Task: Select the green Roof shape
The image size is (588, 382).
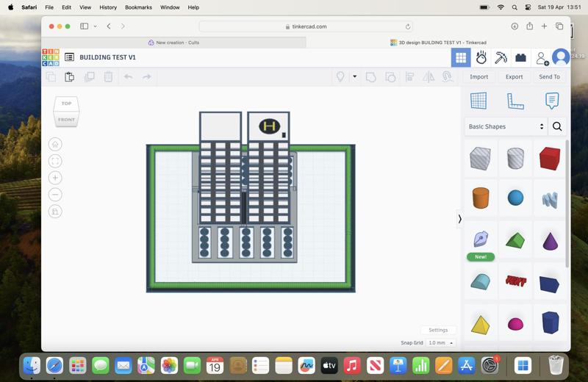Action: (x=515, y=240)
